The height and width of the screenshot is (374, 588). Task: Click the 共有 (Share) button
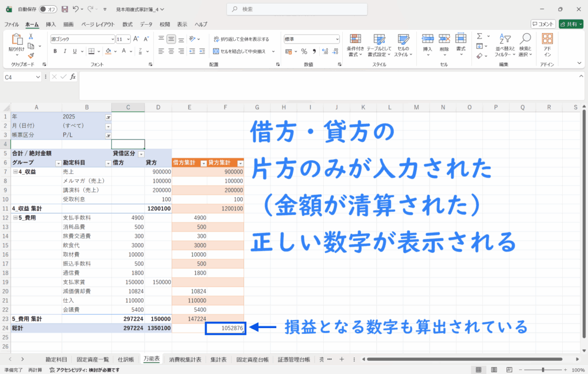click(x=570, y=24)
